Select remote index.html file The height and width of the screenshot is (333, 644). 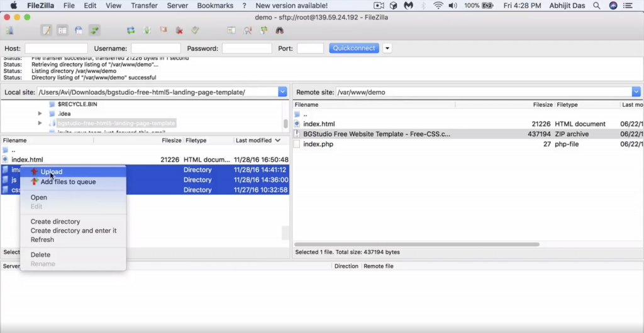[x=468, y=124]
